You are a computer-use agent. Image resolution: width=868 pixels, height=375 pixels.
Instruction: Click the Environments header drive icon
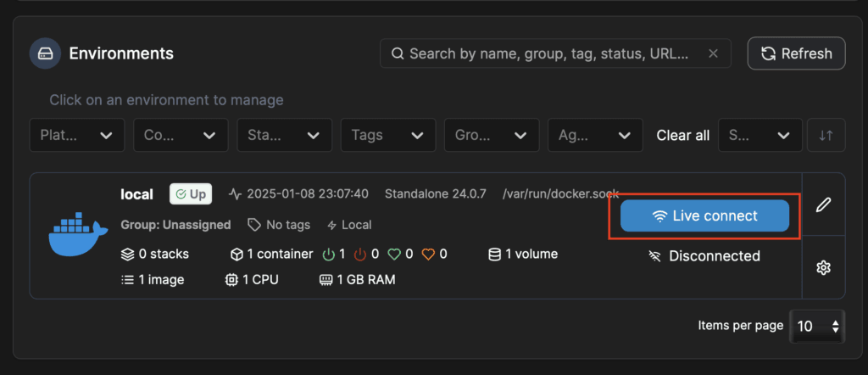pos(45,53)
